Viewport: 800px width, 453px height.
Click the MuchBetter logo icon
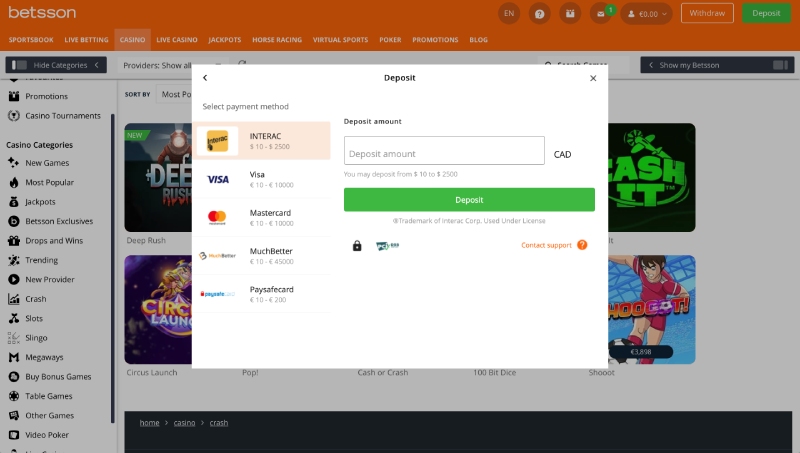point(217,256)
